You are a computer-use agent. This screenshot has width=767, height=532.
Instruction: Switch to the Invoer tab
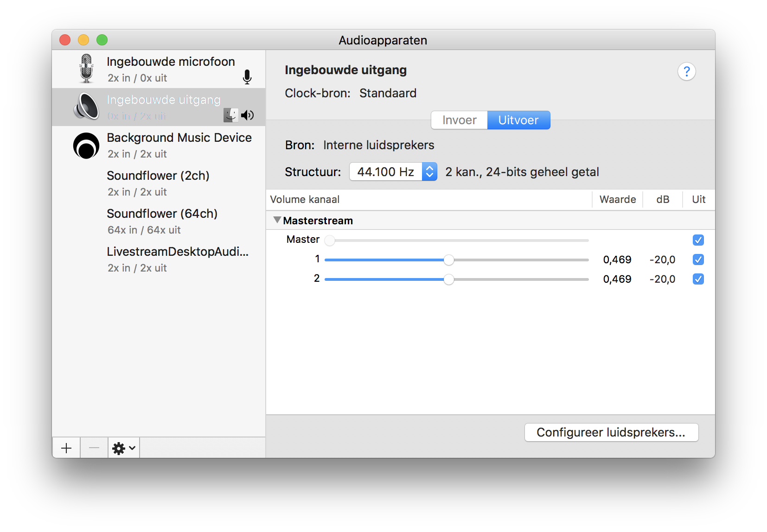pyautogui.click(x=459, y=120)
